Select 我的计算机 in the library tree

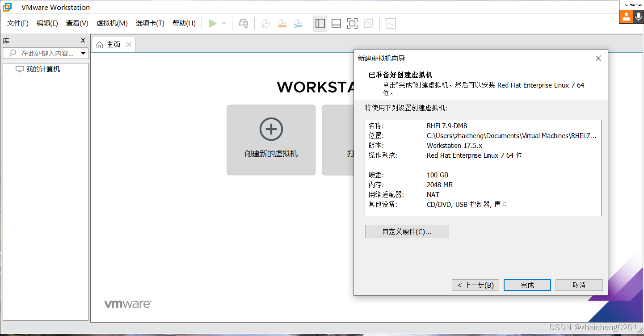tap(43, 69)
